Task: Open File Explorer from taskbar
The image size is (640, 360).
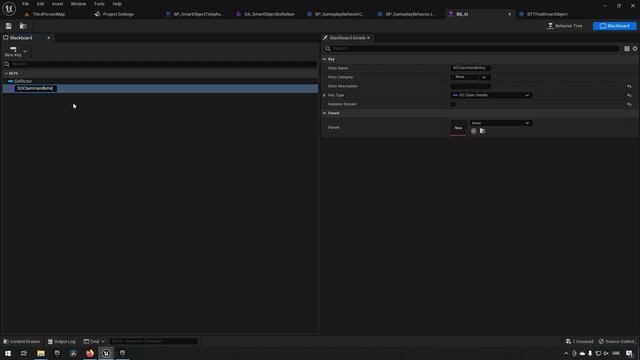Action: tap(41, 353)
